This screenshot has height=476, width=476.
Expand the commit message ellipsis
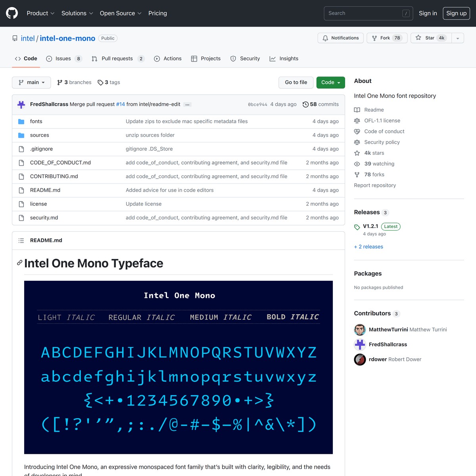187,104
